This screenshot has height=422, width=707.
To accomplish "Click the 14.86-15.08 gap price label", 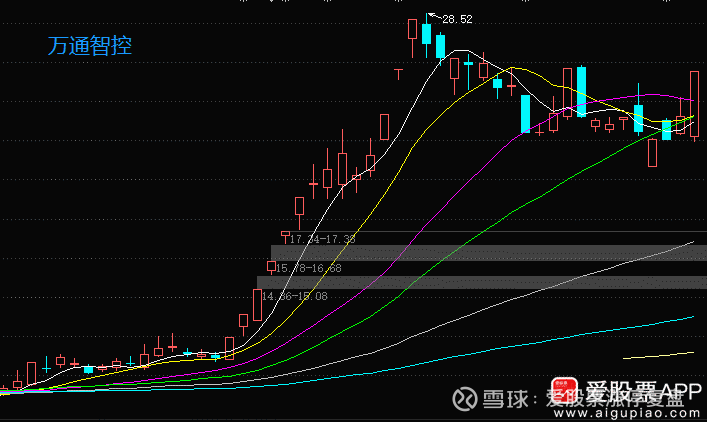I will [x=294, y=296].
